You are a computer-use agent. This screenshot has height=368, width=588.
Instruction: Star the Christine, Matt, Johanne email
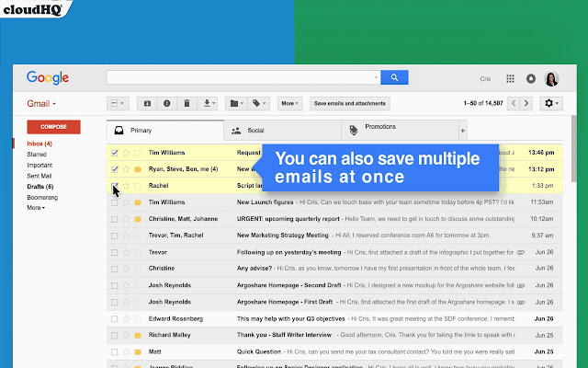tap(127, 219)
